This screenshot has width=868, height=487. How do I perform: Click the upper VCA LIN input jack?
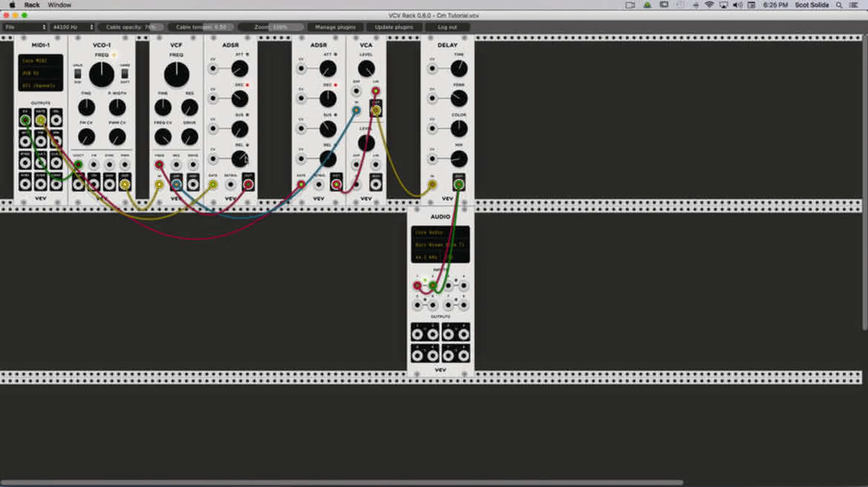(376, 90)
